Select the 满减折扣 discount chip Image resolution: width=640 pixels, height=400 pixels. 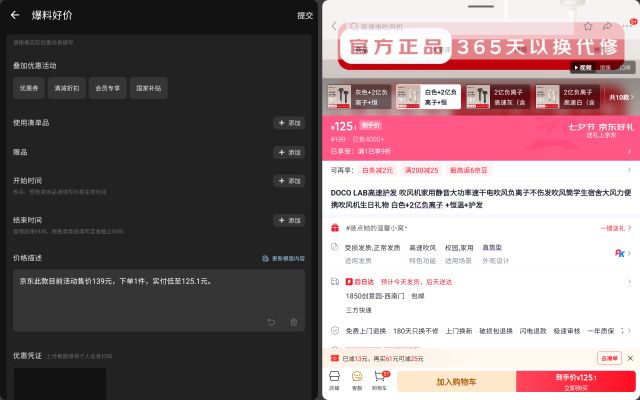tap(67, 88)
